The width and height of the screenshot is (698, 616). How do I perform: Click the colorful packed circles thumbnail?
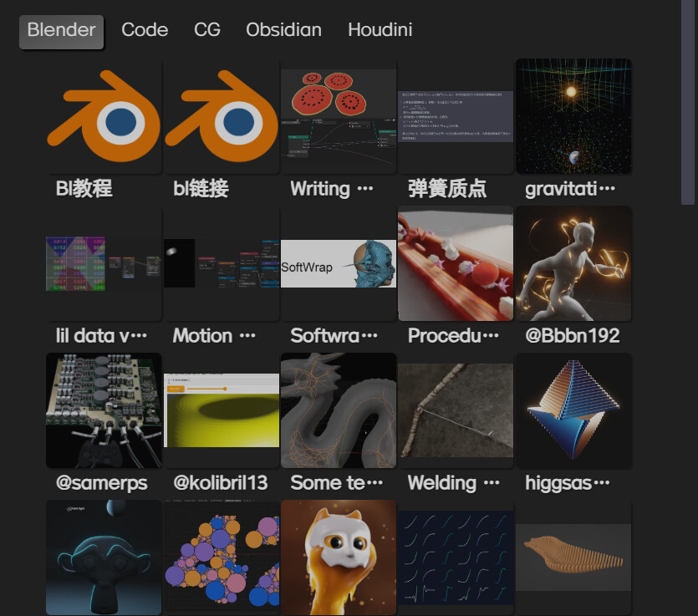pos(222,557)
